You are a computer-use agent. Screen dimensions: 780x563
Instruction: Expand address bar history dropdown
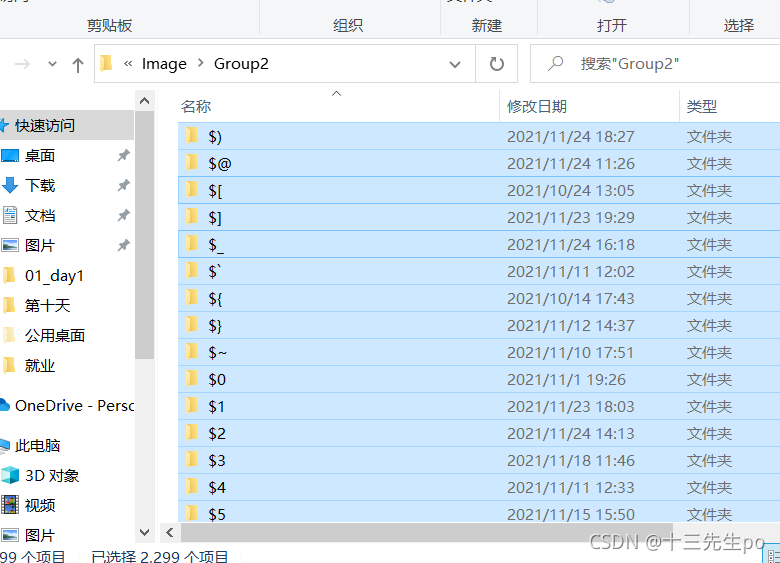(x=455, y=64)
